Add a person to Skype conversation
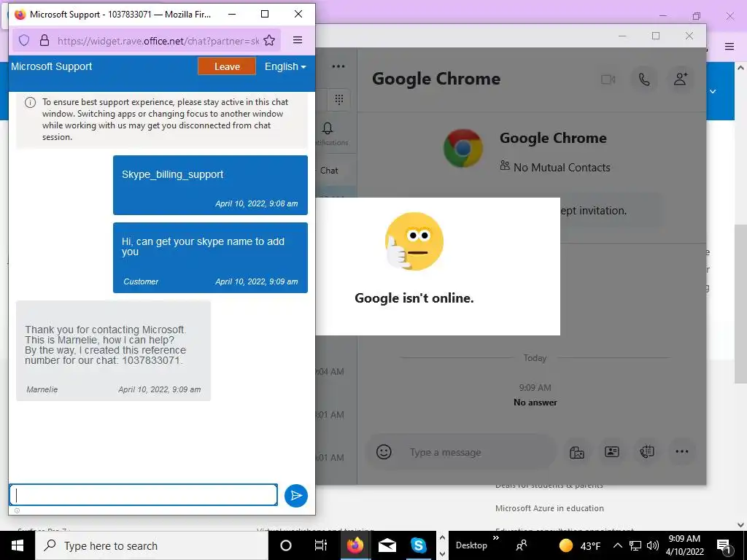The width and height of the screenshot is (747, 560). (681, 79)
